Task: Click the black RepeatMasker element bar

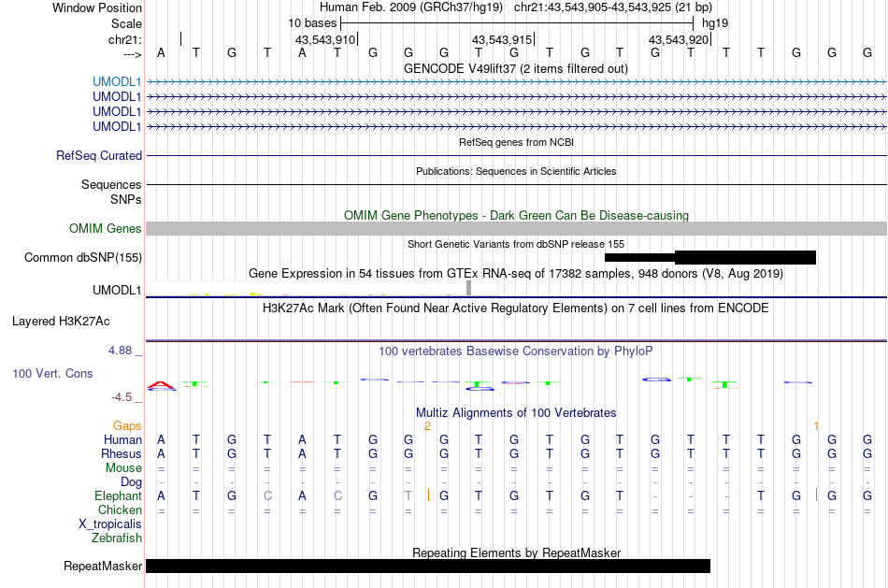Action: click(x=428, y=566)
